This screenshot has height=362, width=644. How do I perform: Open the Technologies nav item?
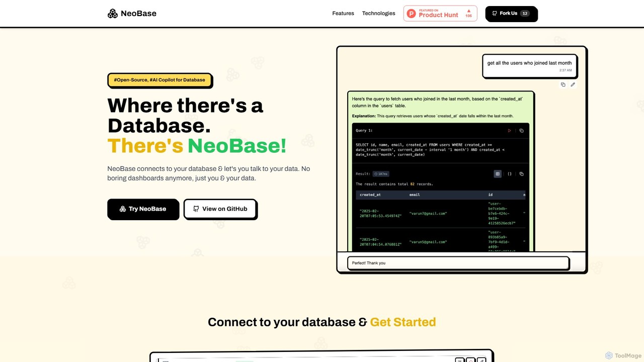point(379,14)
